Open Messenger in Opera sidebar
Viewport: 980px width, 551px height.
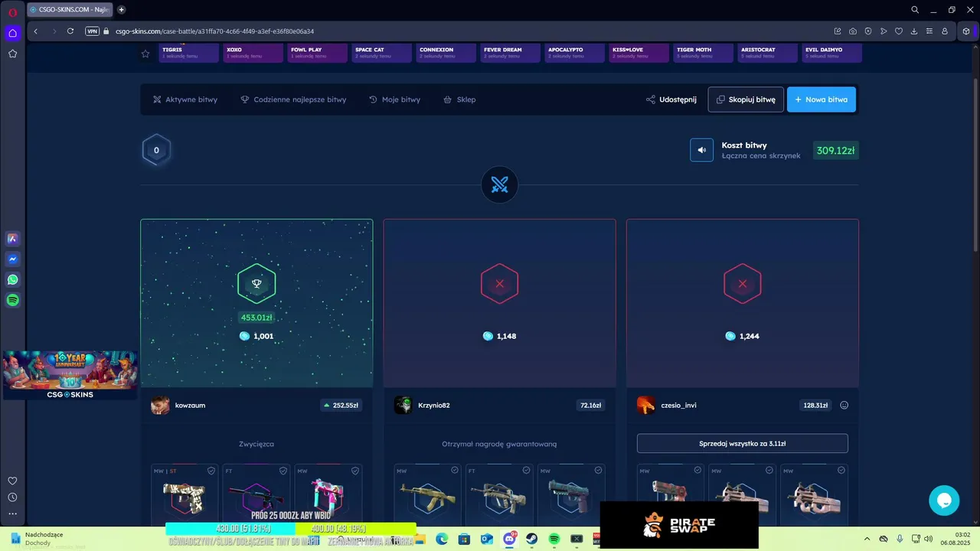tap(12, 259)
